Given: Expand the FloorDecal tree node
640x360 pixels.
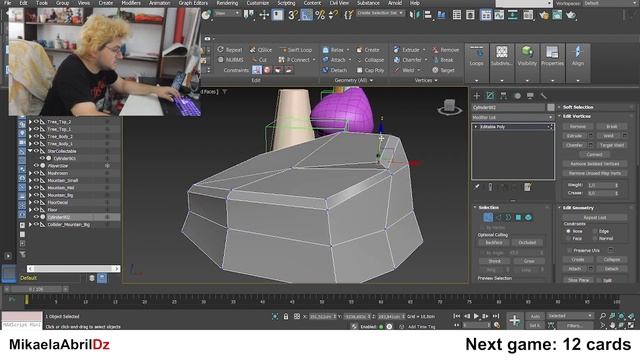Looking at the screenshot, I should tap(30, 202).
